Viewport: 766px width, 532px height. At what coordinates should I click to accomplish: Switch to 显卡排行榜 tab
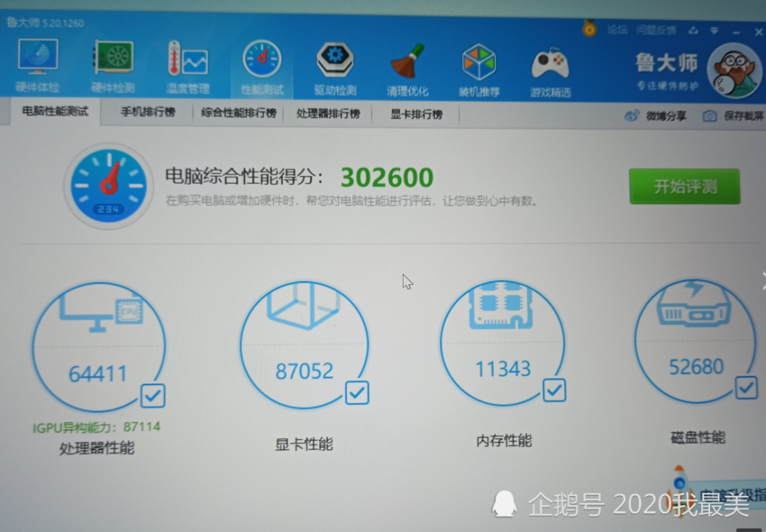coord(416,114)
